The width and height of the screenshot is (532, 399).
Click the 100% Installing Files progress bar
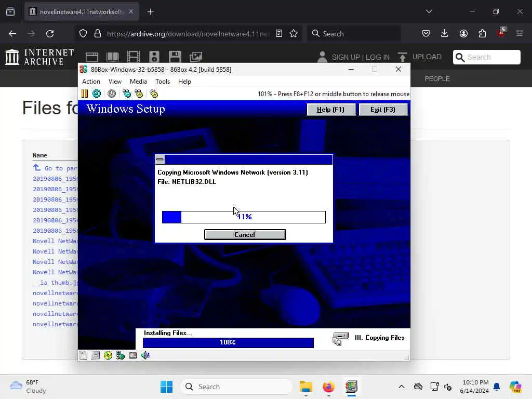pyautogui.click(x=228, y=342)
